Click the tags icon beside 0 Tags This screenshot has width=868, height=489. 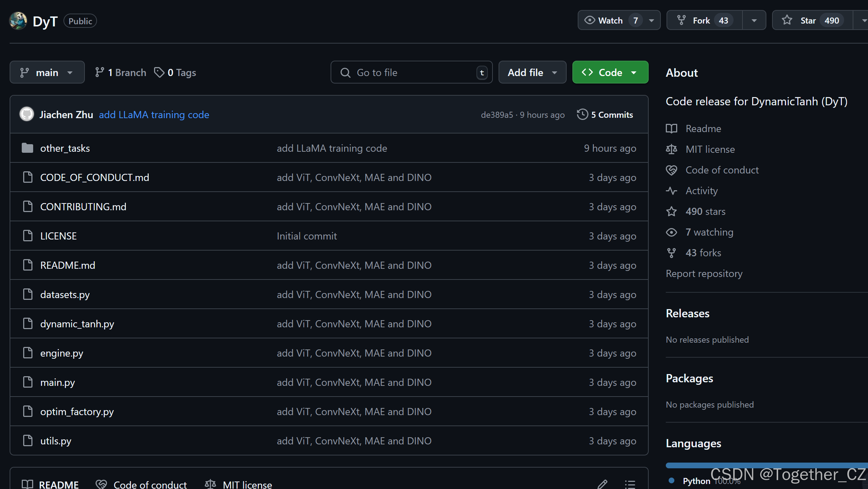coord(159,72)
